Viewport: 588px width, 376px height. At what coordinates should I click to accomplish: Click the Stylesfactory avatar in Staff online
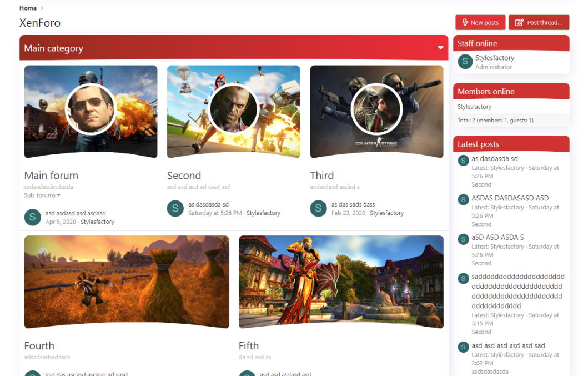pos(465,62)
